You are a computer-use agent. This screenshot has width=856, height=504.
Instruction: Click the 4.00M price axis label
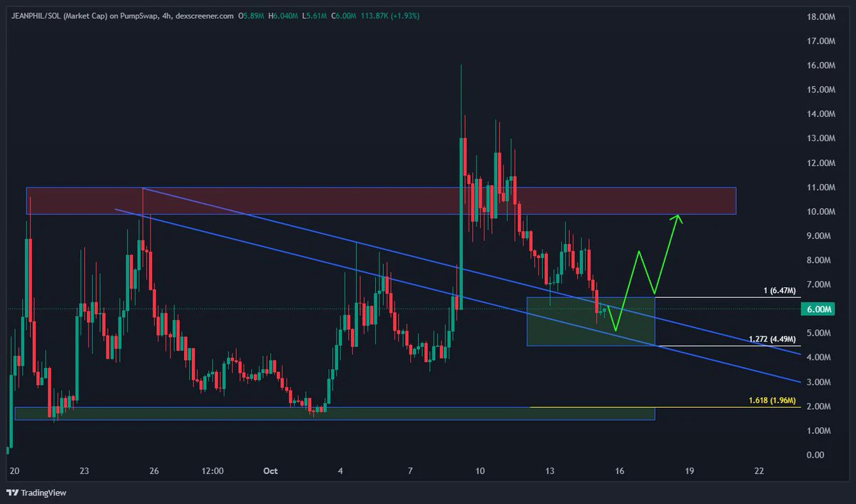click(820, 358)
